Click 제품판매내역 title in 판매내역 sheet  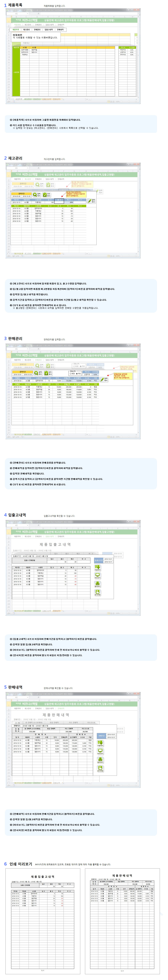pos(56,715)
